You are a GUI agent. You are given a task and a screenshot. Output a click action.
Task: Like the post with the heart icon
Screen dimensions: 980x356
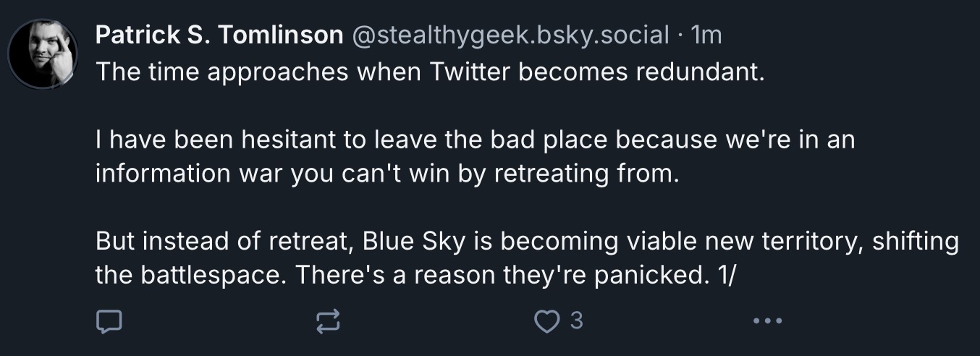[544, 320]
